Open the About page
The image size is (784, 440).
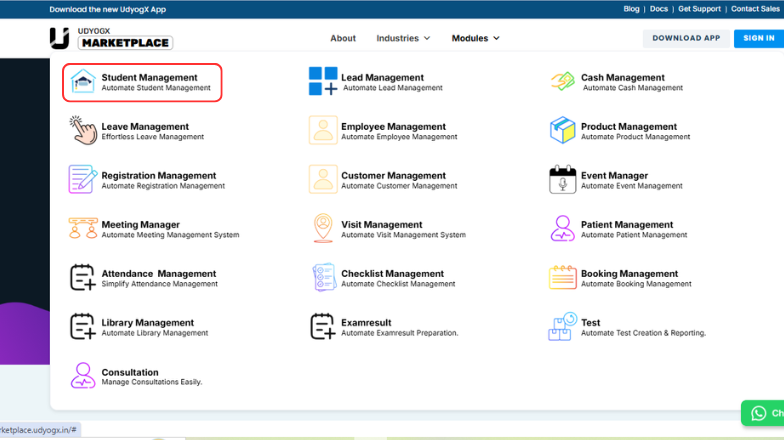343,38
